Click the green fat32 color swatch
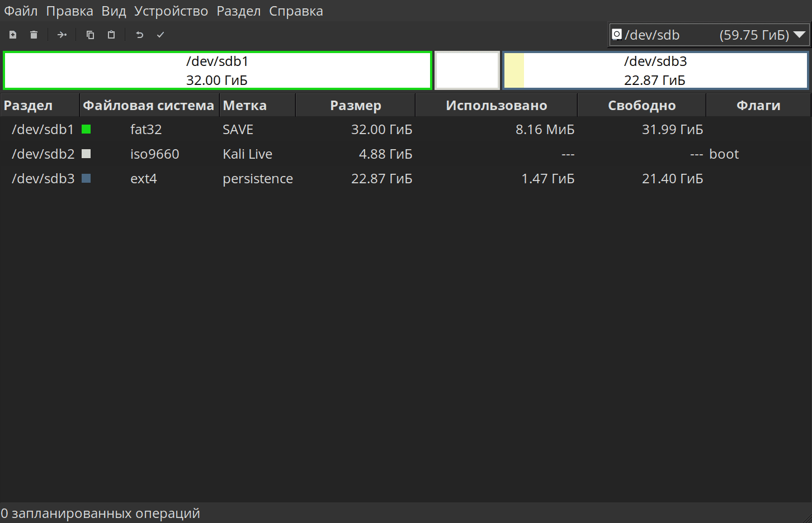The width and height of the screenshot is (812, 523). 86,129
